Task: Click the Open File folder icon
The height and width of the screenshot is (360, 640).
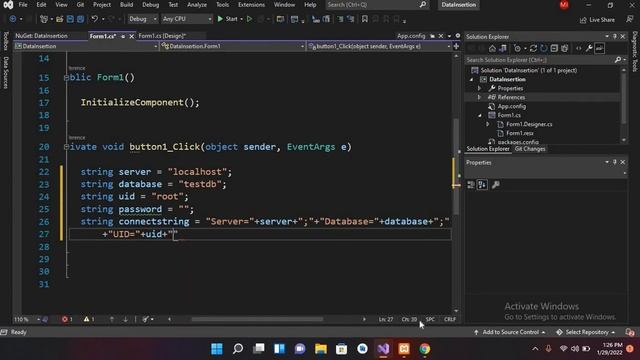Action: [x=60, y=19]
